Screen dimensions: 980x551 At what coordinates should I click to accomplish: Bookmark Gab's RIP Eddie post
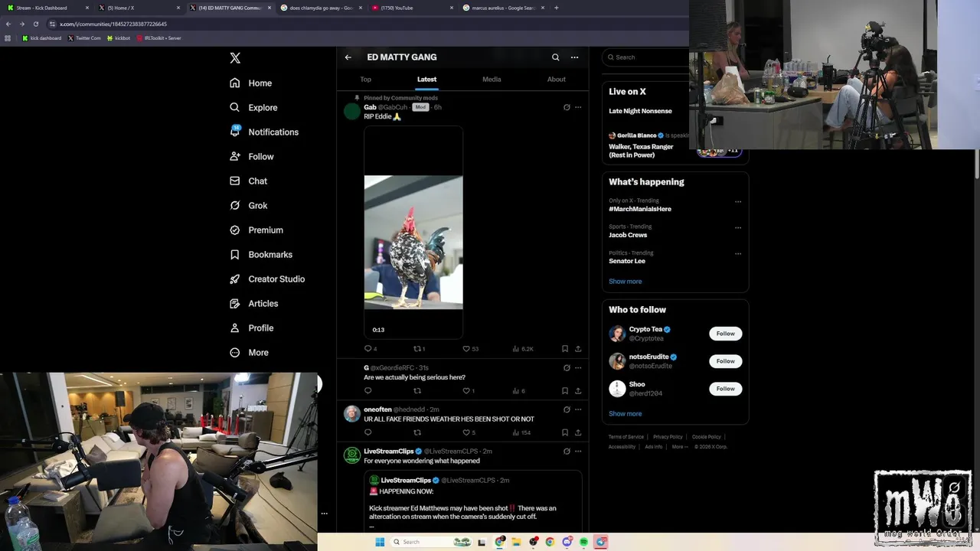point(565,349)
